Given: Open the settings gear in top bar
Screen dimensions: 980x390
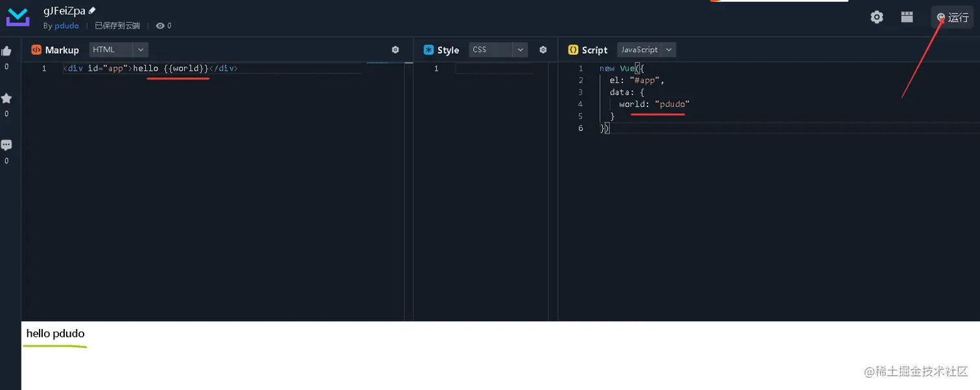Looking at the screenshot, I should point(877,18).
